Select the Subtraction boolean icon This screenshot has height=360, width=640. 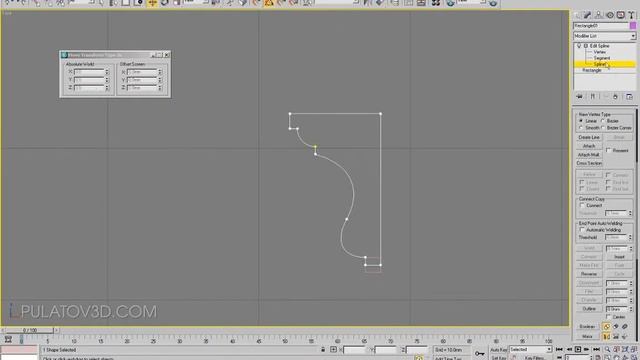coord(616,327)
